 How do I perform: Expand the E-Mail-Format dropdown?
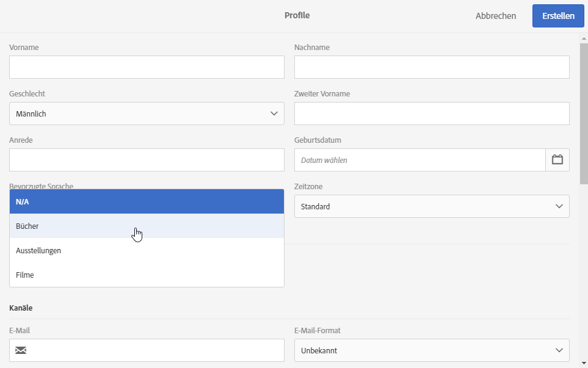[x=431, y=350]
